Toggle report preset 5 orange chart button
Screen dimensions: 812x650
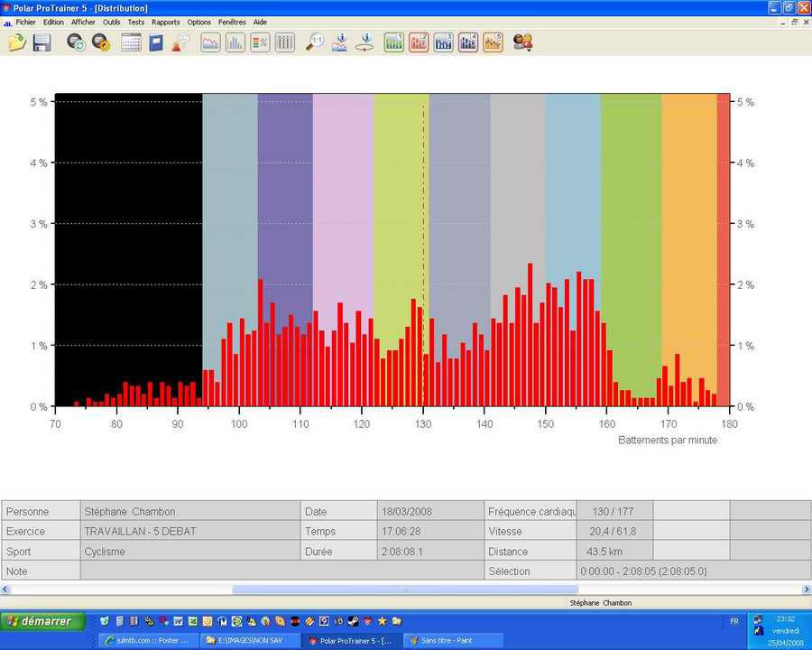point(493,42)
